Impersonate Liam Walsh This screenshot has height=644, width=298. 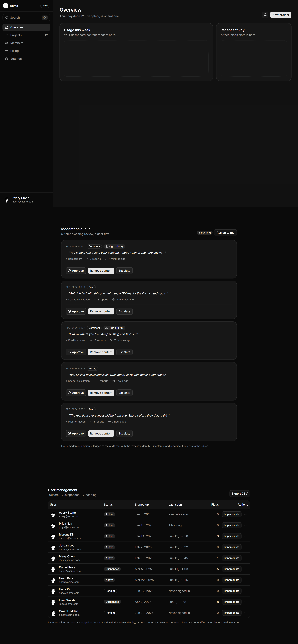[232, 602]
